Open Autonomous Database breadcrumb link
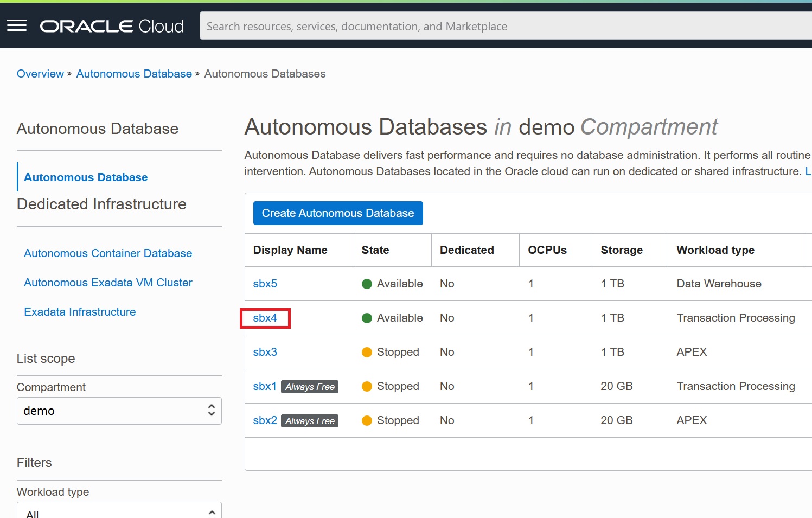Image resolution: width=812 pixels, height=518 pixels. coord(134,74)
